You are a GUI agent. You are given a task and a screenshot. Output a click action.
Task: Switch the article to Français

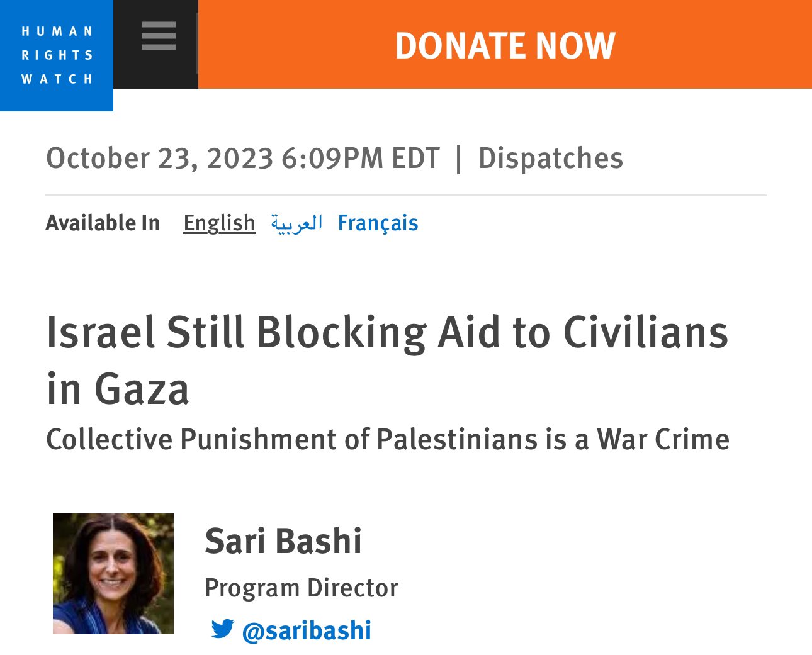378,223
